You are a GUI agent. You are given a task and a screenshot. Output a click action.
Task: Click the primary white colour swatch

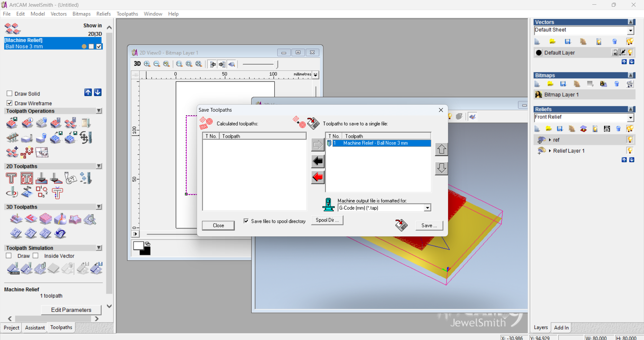[138, 245]
